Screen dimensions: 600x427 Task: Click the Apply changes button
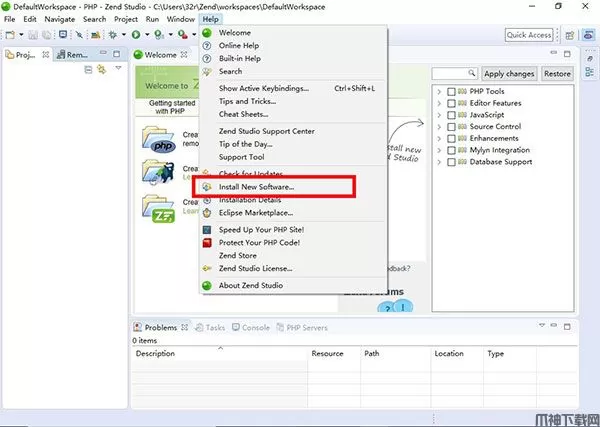click(509, 74)
